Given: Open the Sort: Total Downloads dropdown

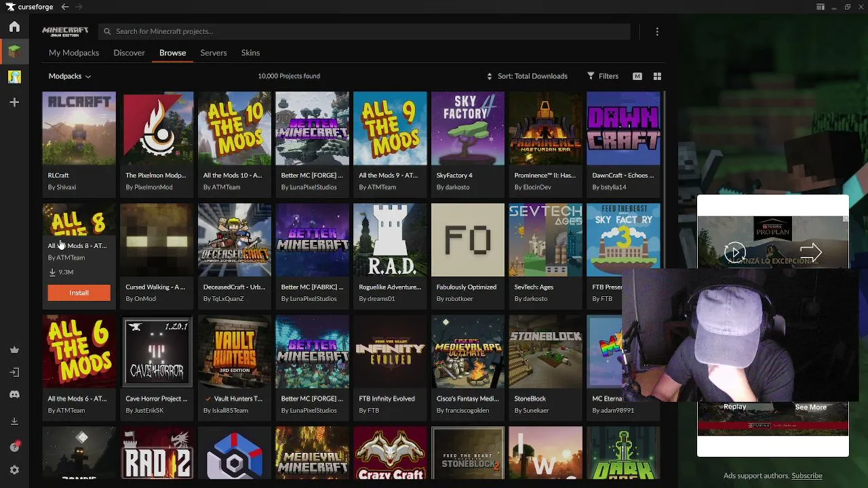Looking at the screenshot, I should tap(528, 76).
